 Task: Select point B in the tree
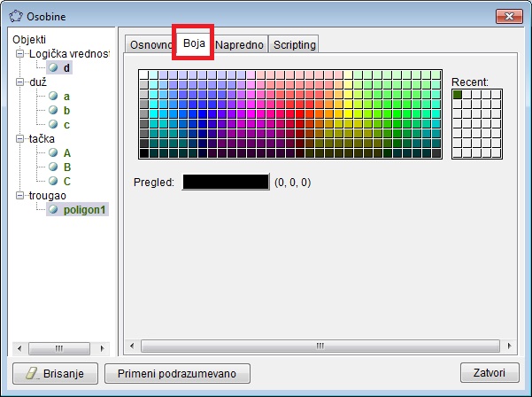point(67,167)
